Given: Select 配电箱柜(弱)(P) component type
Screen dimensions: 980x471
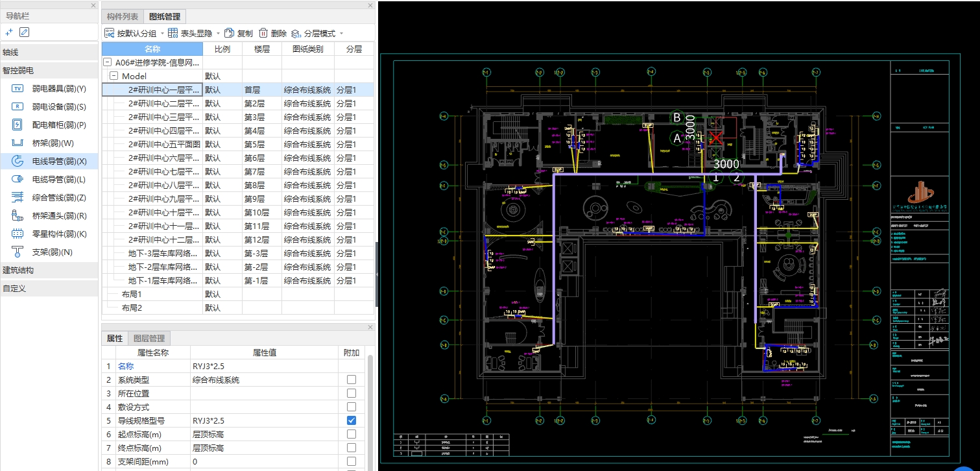Looking at the screenshot, I should [x=49, y=125].
